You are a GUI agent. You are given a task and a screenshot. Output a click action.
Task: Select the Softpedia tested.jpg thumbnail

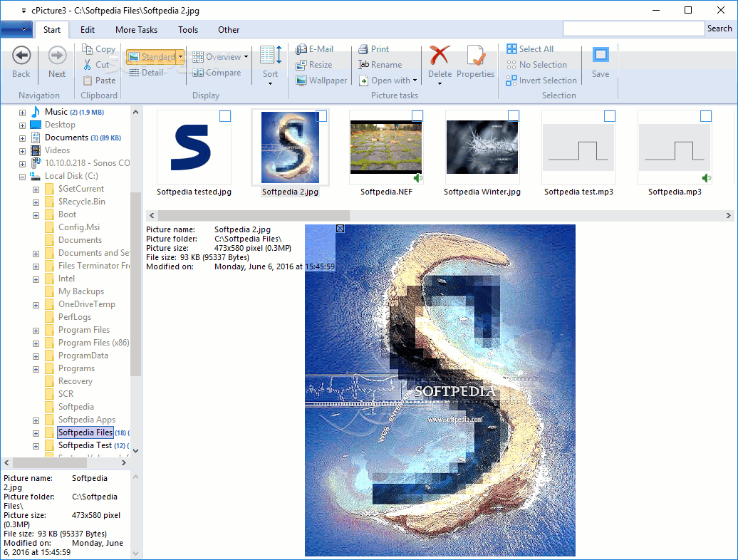click(x=194, y=147)
